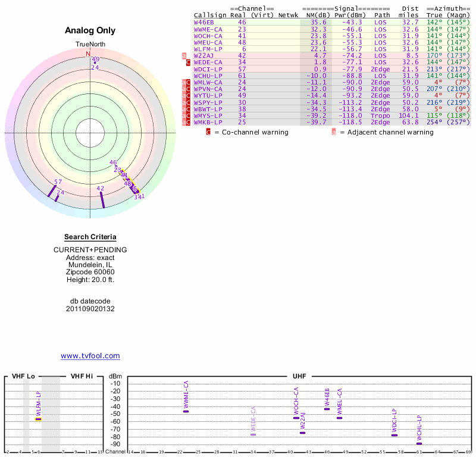The image size is (476, 457).
Task: Open the www.tvfool.com link
Action: pos(90,356)
